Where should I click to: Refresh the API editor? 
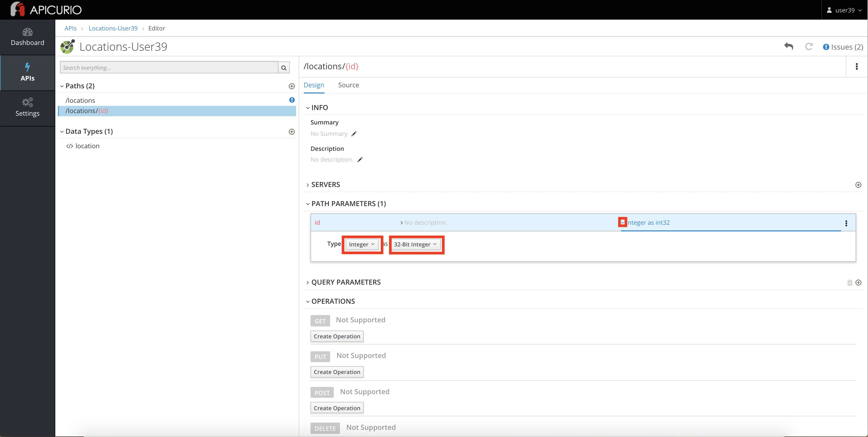click(x=809, y=46)
